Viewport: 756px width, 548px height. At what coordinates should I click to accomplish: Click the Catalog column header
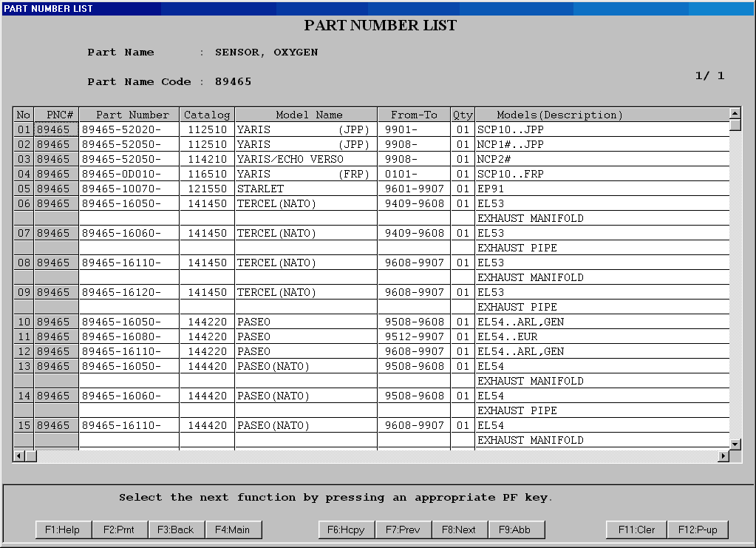(x=207, y=115)
